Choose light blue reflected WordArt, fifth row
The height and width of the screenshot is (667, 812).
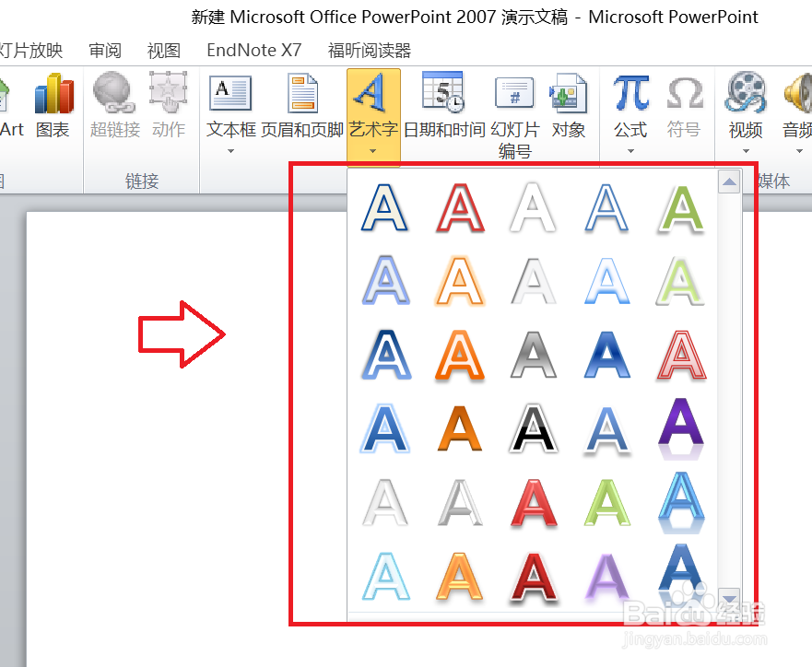coord(681,501)
